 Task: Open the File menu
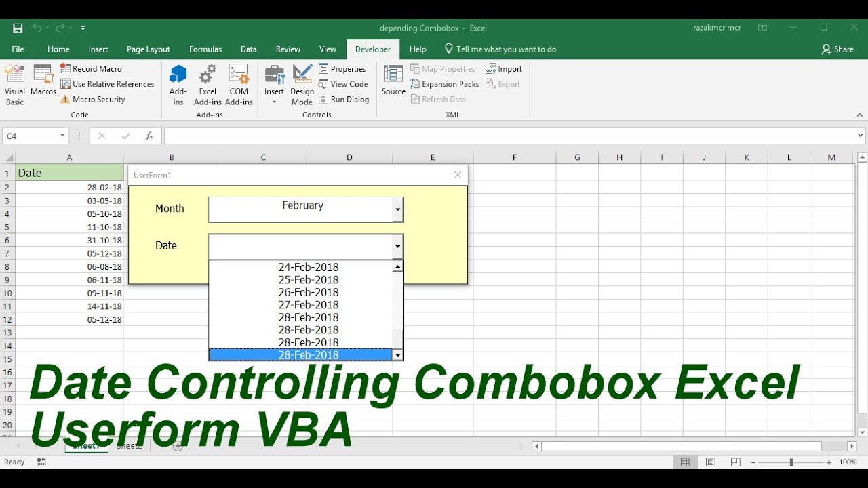[x=18, y=49]
